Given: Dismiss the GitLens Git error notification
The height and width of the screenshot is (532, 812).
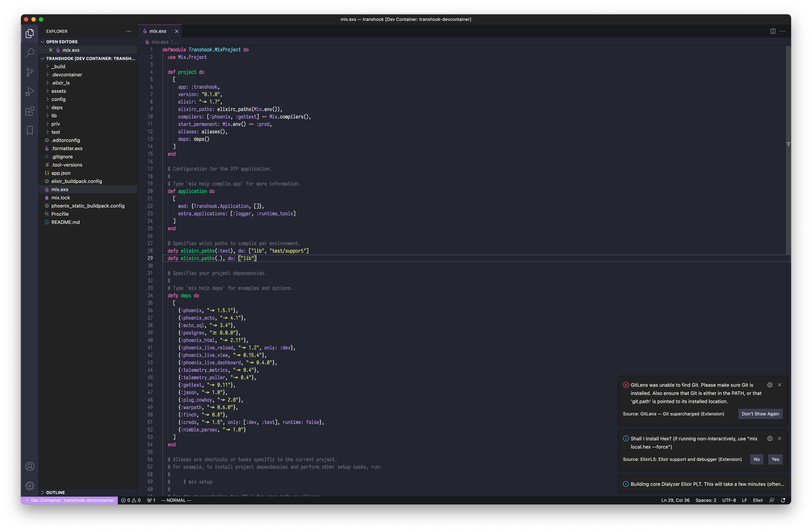Looking at the screenshot, I should pyautogui.click(x=780, y=385).
